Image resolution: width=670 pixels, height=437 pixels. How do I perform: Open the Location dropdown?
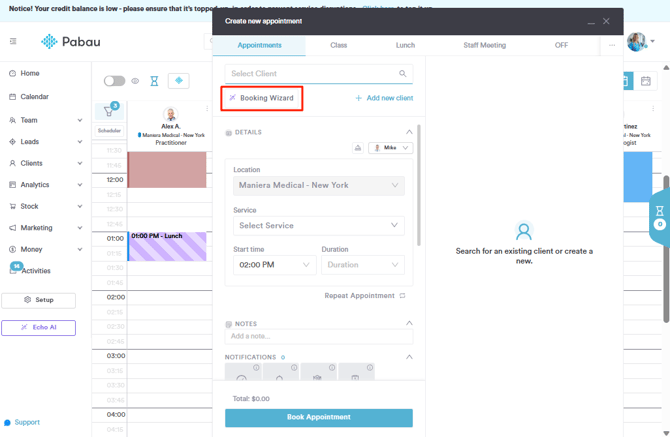click(x=318, y=185)
